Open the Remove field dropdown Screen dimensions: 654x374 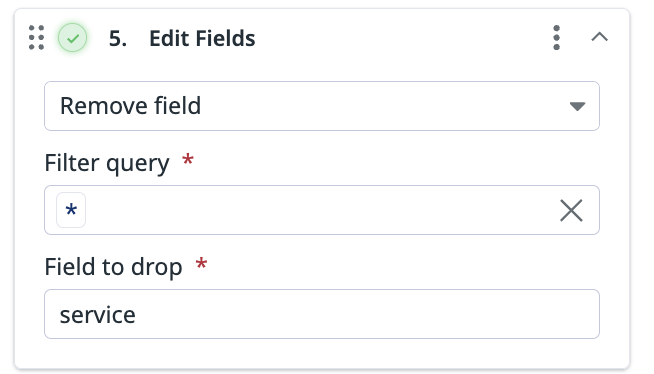[322, 106]
